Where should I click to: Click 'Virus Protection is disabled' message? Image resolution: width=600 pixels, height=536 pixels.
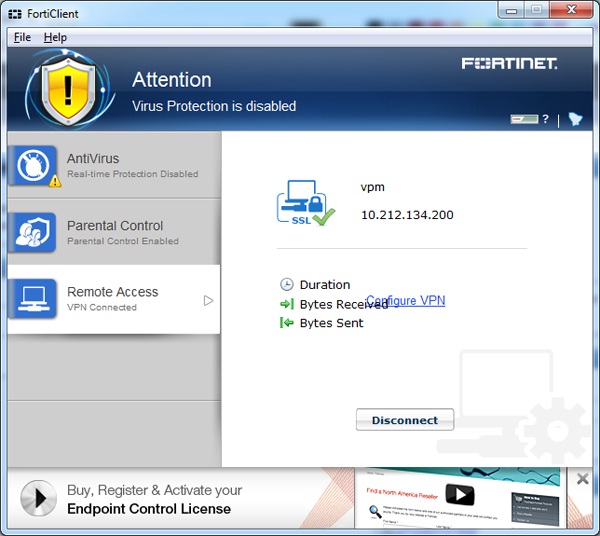[x=214, y=106]
